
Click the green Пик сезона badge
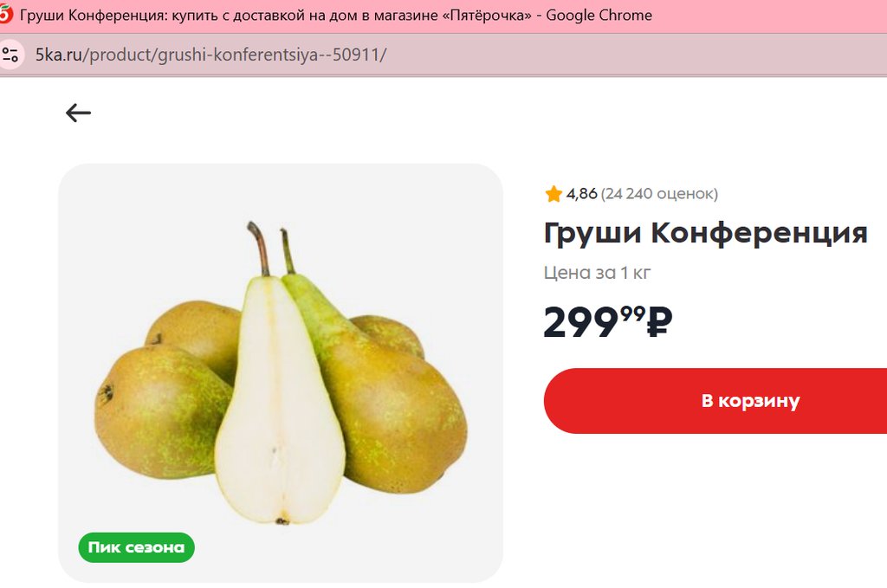pos(136,547)
